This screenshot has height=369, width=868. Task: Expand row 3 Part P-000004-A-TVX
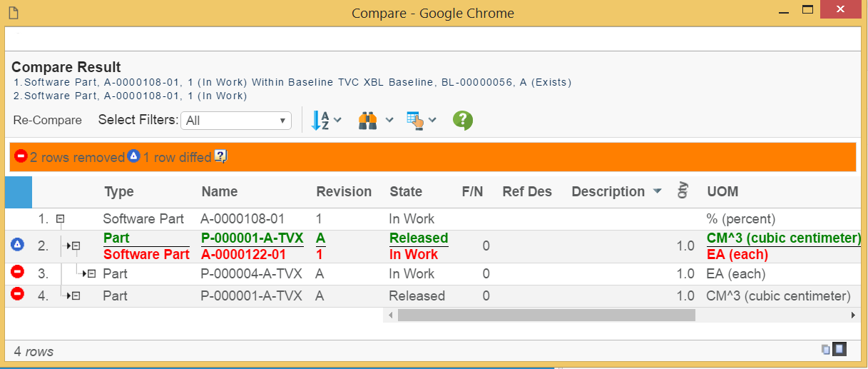90,273
